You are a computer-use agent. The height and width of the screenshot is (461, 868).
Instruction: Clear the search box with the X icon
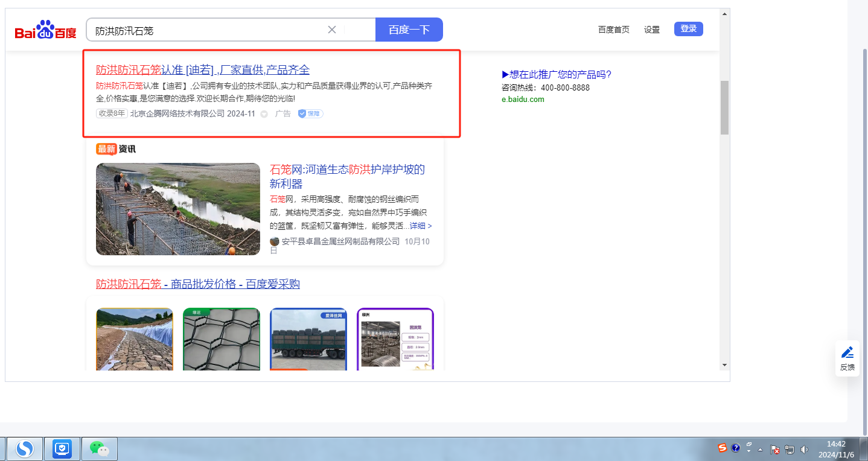pos(332,30)
